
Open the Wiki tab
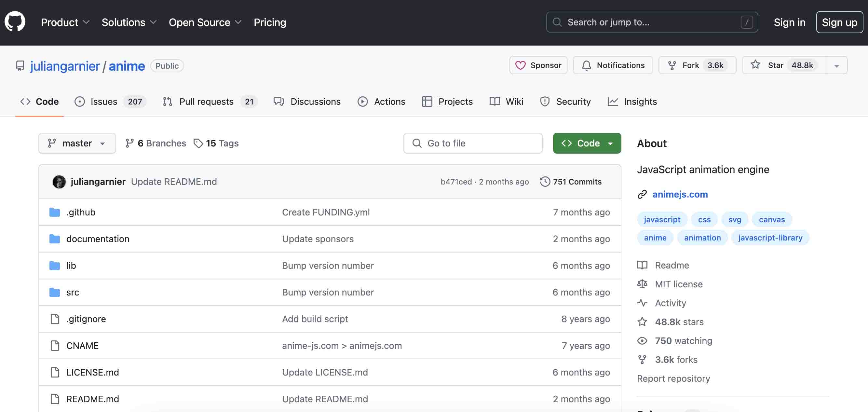(x=506, y=102)
